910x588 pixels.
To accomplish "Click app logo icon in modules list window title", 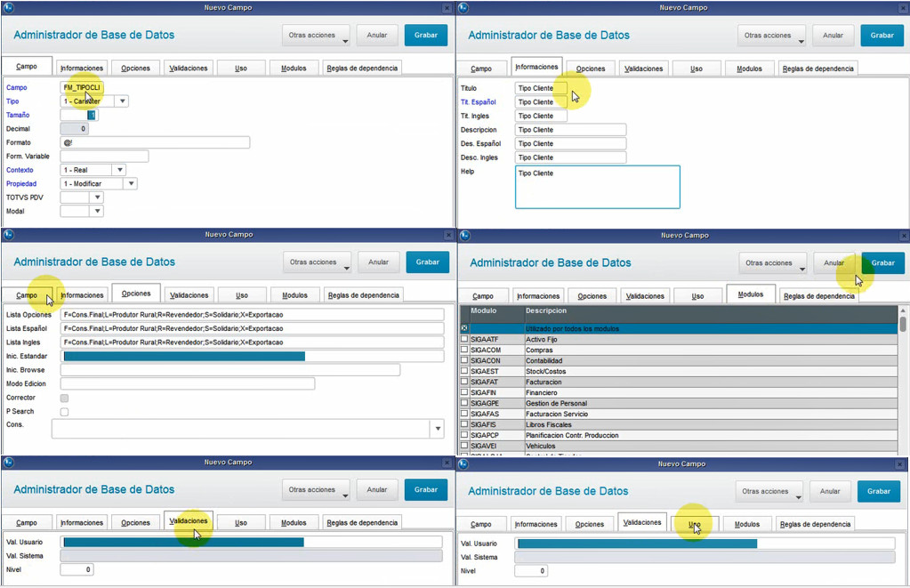I will pyautogui.click(x=464, y=236).
